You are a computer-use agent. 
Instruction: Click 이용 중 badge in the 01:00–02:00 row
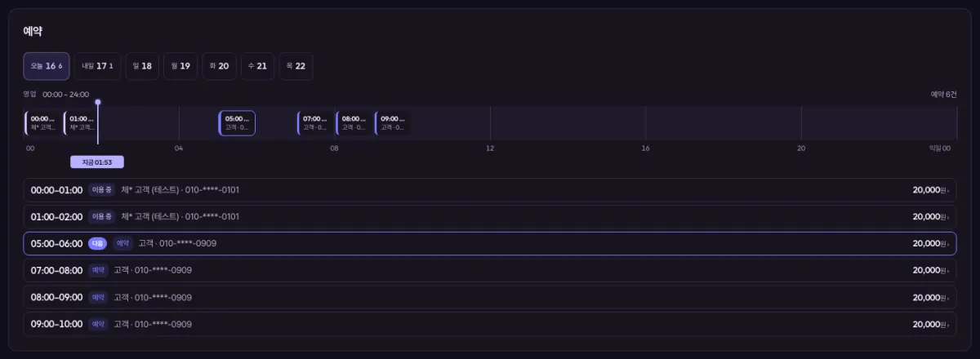tap(102, 217)
